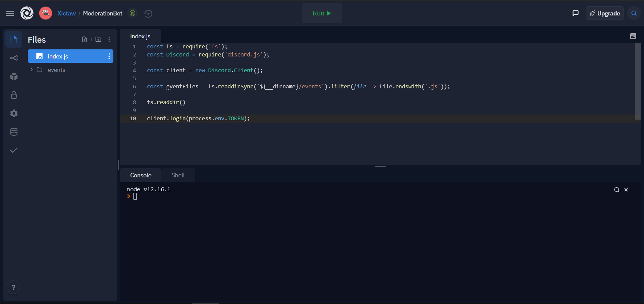
Task: Click the eventFiles variable on line 6
Action: pyautogui.click(x=182, y=86)
